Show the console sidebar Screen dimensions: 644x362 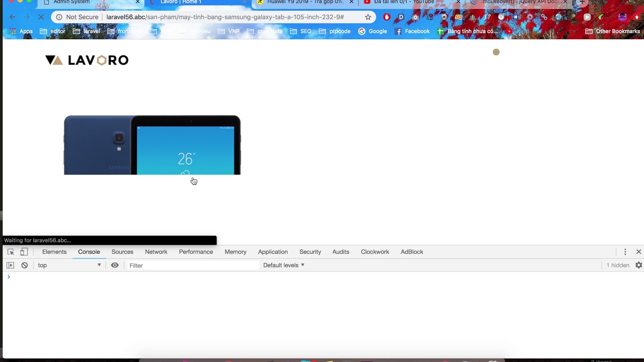(10, 265)
